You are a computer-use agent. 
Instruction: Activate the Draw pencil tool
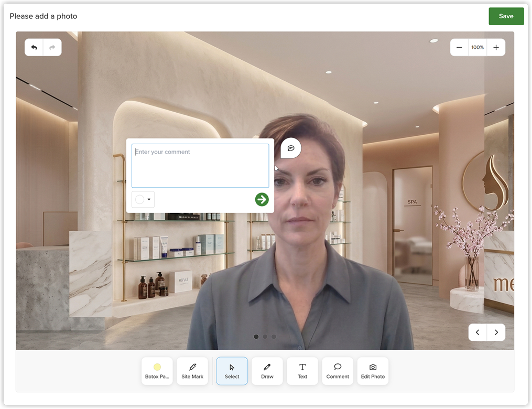click(x=267, y=371)
